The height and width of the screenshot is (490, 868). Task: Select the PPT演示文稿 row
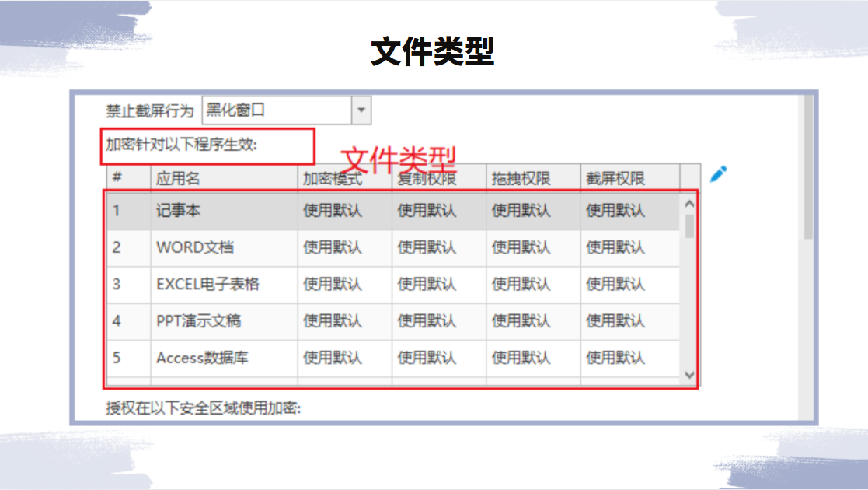[393, 321]
